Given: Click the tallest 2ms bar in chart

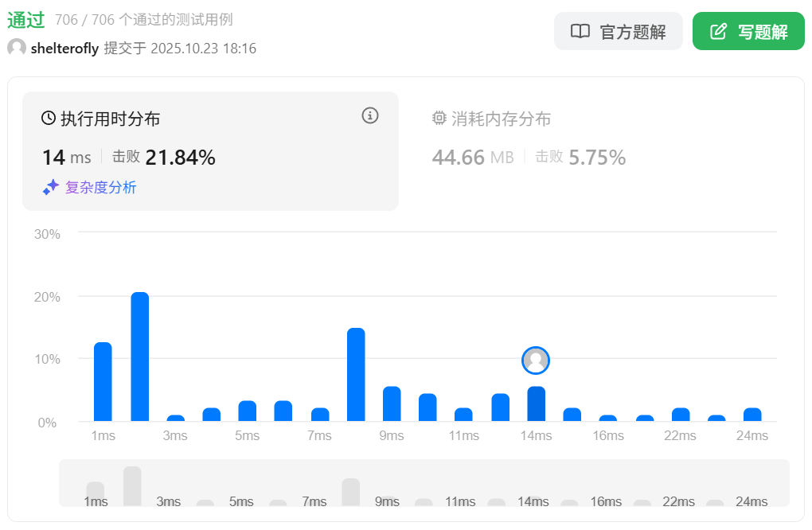Looking at the screenshot, I should [140, 357].
